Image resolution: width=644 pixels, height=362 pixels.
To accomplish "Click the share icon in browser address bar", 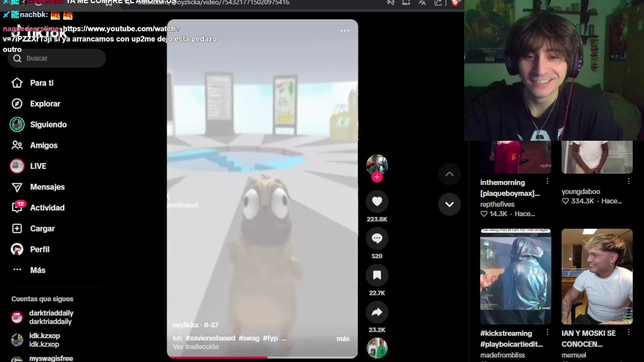I will point(438,3).
